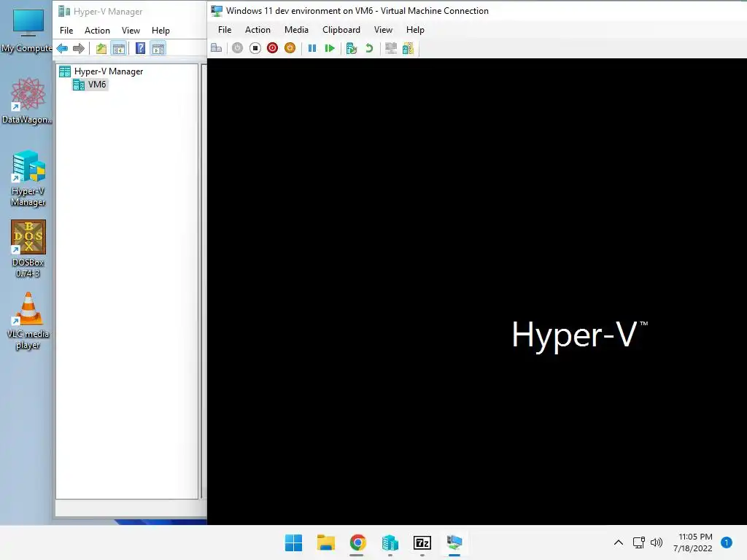Open the notification badge showing 1
This screenshot has height=560, width=747.
(x=727, y=542)
